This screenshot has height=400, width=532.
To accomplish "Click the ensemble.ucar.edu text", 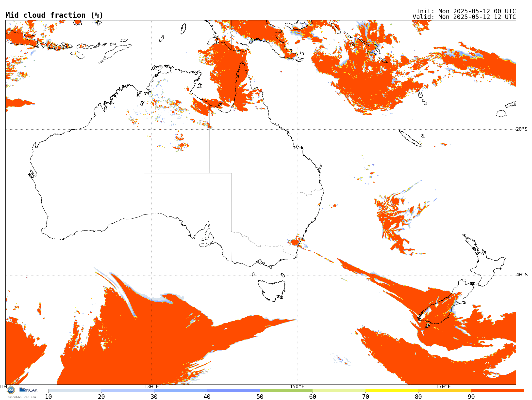I will point(22,397).
